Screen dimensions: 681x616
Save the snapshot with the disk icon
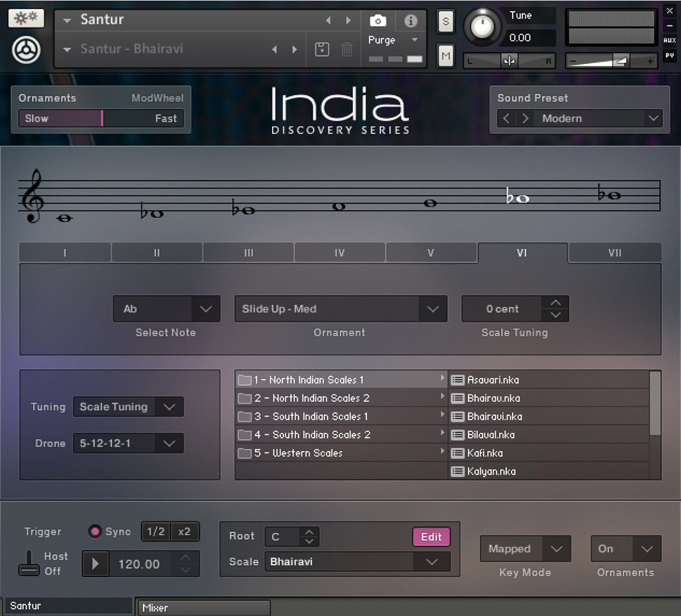click(322, 49)
